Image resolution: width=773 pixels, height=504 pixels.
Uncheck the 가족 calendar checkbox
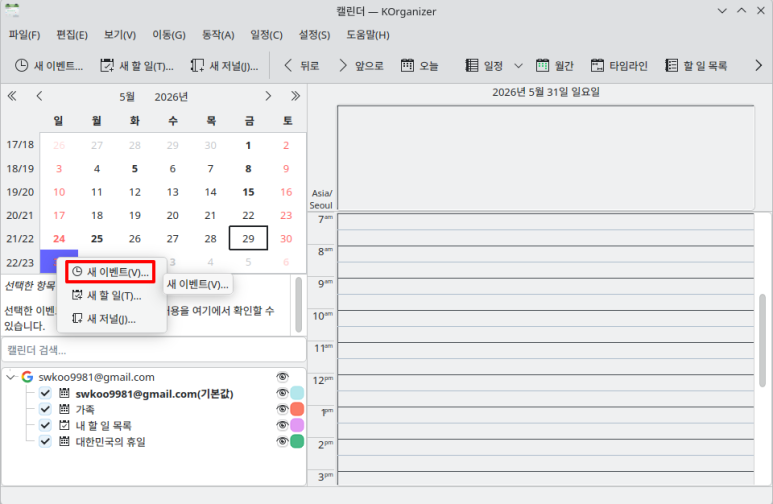tap(45, 409)
